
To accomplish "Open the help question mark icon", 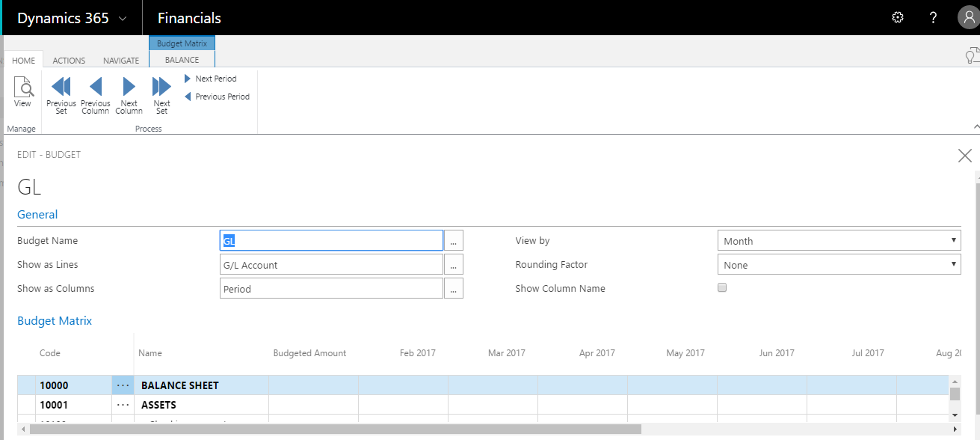I will click(x=933, y=18).
